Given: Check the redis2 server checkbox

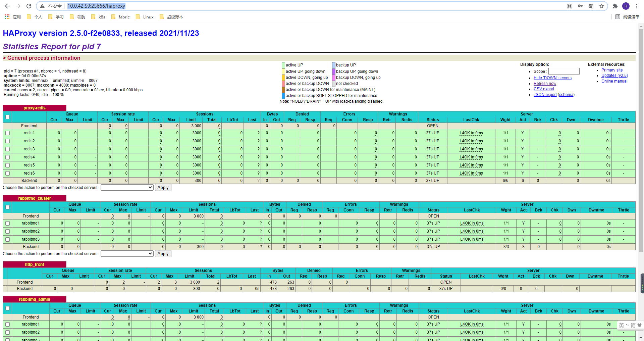Looking at the screenshot, I should (7, 141).
